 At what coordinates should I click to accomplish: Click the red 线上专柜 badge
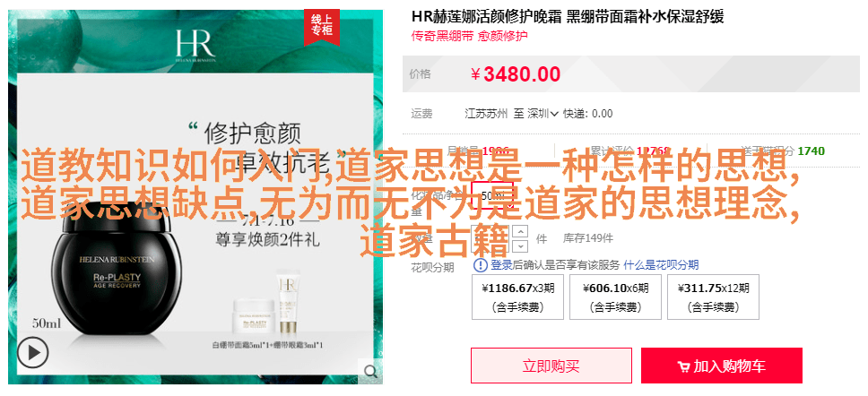pyautogui.click(x=322, y=27)
